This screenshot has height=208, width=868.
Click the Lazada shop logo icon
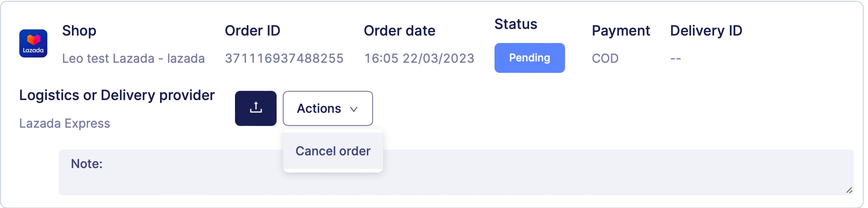pyautogui.click(x=33, y=43)
